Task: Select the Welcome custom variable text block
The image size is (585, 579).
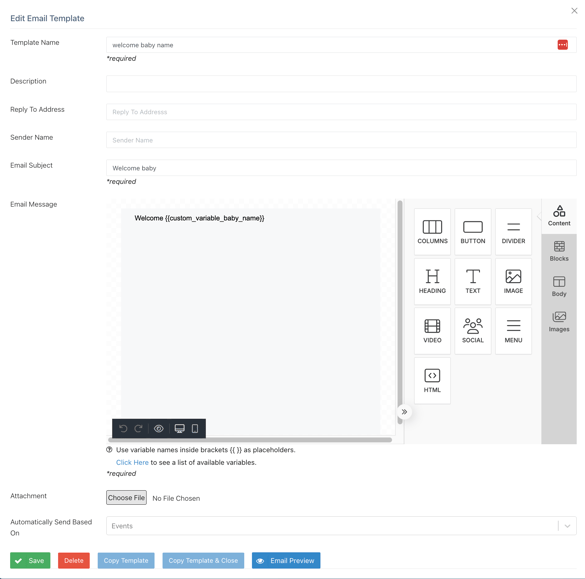Action: point(199,218)
